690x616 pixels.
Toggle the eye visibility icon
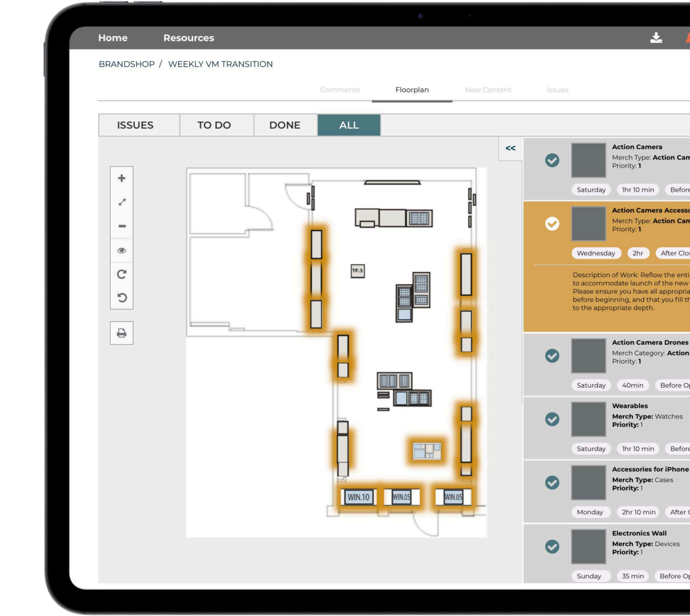coord(122,250)
